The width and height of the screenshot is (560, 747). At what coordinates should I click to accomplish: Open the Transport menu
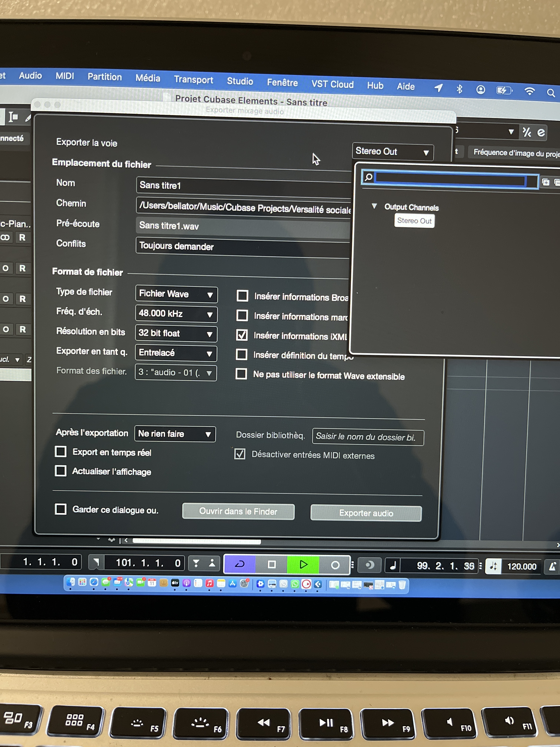click(x=193, y=80)
